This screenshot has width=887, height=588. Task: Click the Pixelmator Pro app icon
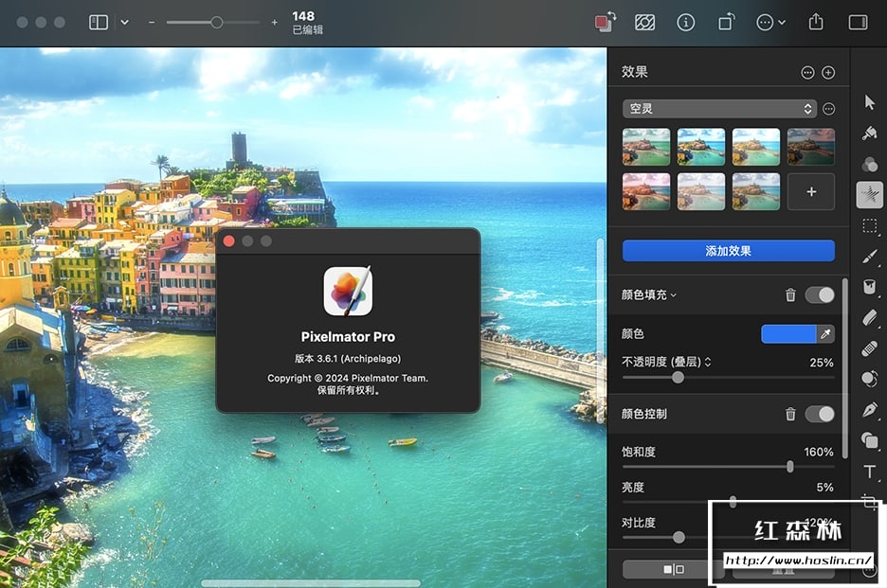[348, 291]
